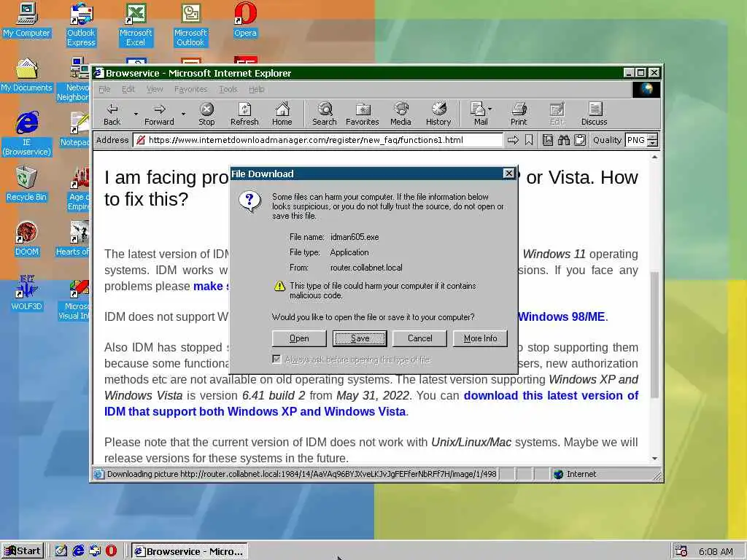The image size is (747, 560).
Task: Click Internet Explorer quick launch icon
Action: [x=78, y=551]
